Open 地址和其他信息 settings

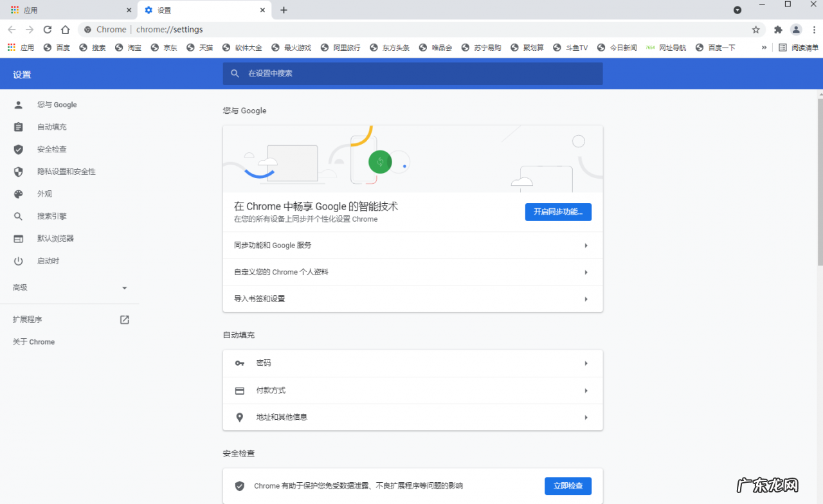413,417
